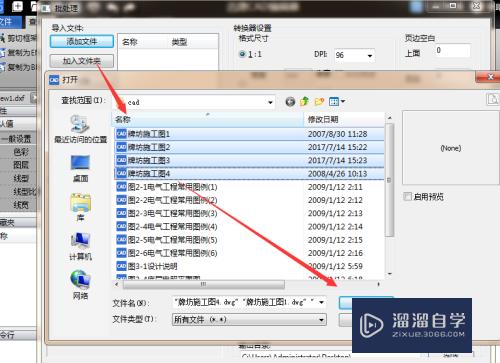Open 最近访问的位置 in the places bar
Screen dimensions: 500x363
(80, 129)
